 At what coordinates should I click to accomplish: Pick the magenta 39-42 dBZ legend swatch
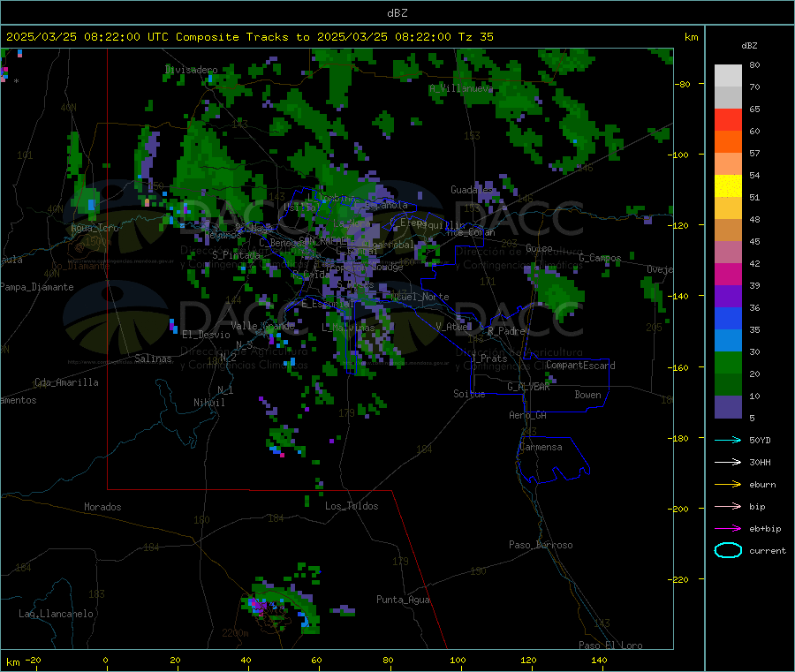point(728,274)
